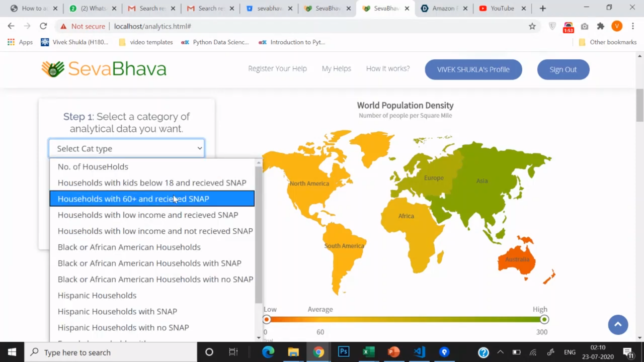Open Register Your Help nav link
Screen dimensions: 644x362
click(277, 68)
